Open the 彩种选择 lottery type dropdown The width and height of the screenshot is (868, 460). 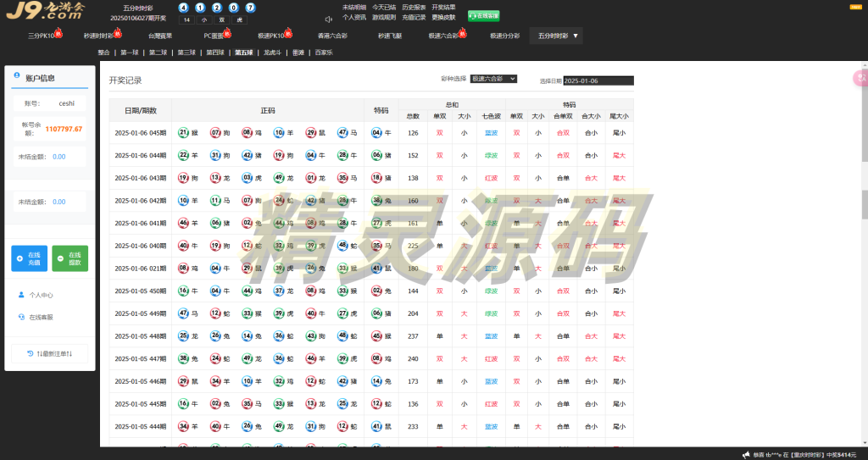(x=493, y=79)
